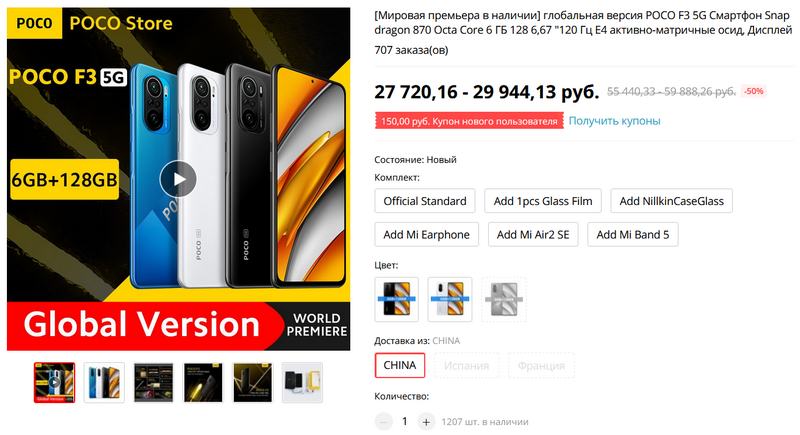Open the second thumbnail showing three phones
Image resolution: width=800 pixels, height=435 pixels.
(x=104, y=382)
